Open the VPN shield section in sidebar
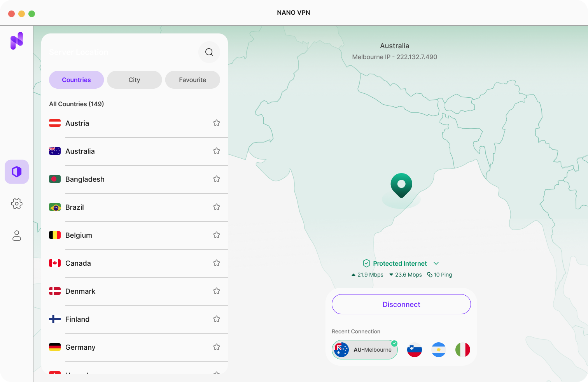 click(17, 172)
